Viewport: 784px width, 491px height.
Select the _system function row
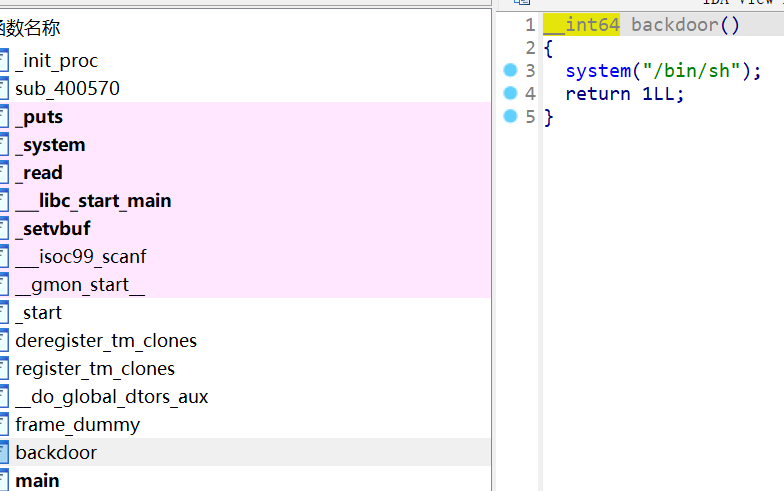point(245,144)
